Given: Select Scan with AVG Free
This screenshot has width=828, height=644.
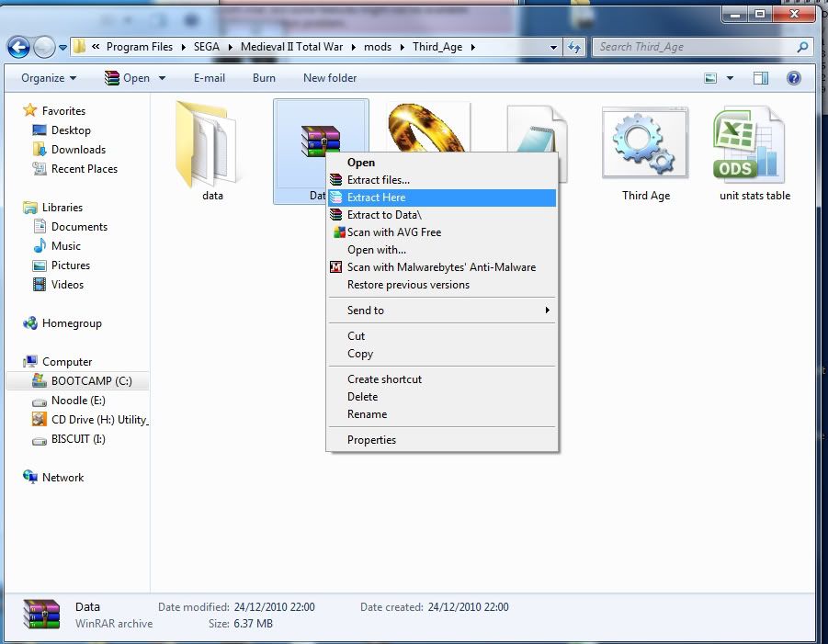Looking at the screenshot, I should pos(393,232).
